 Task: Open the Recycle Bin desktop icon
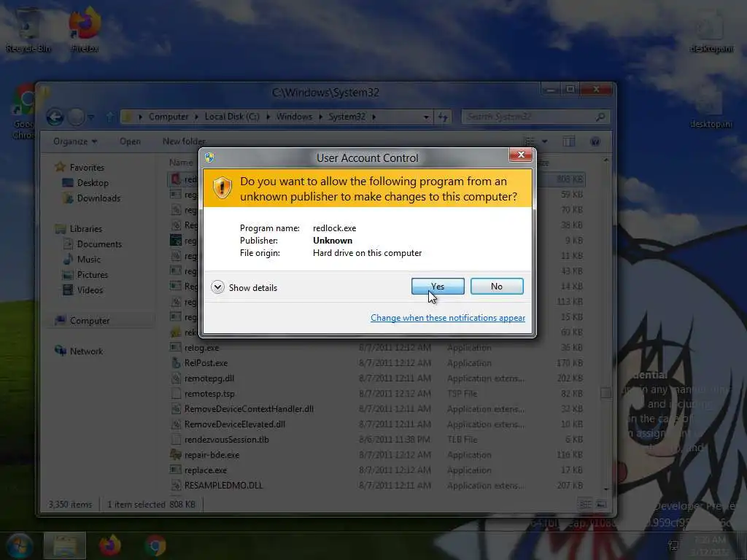(x=28, y=29)
